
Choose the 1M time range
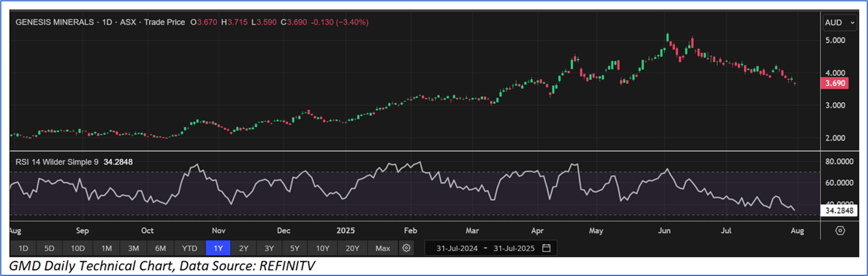[x=107, y=248]
